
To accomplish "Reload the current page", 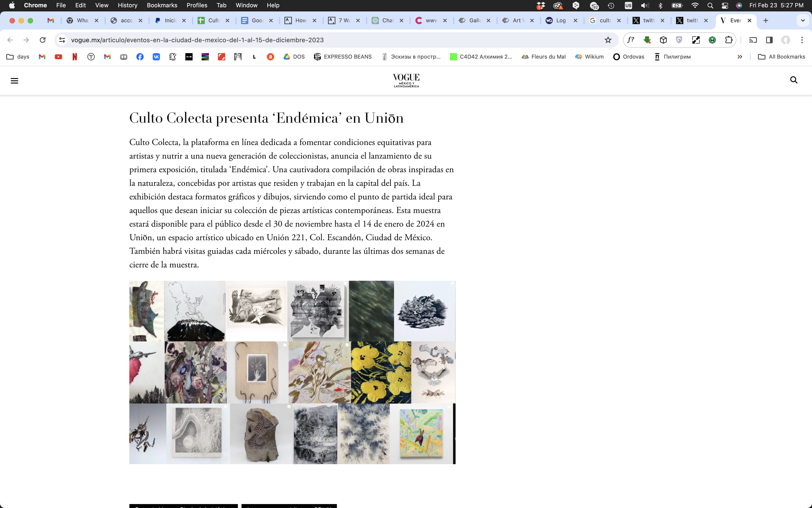I will point(43,40).
